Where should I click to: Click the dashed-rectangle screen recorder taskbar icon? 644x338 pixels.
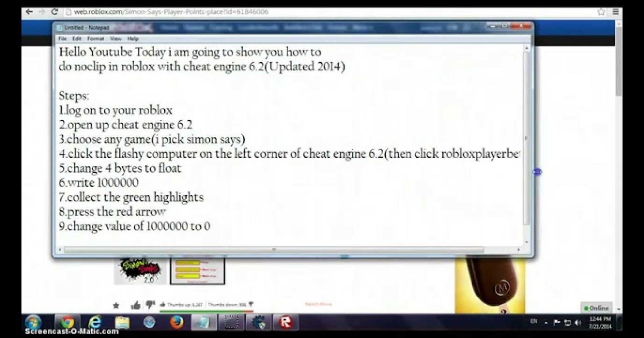(x=231, y=322)
